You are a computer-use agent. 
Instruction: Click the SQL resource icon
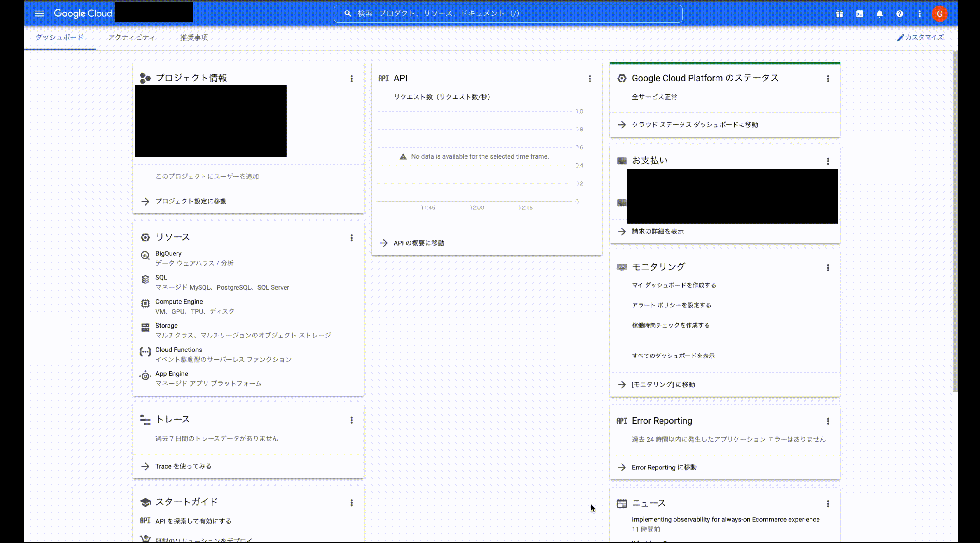coord(145,280)
